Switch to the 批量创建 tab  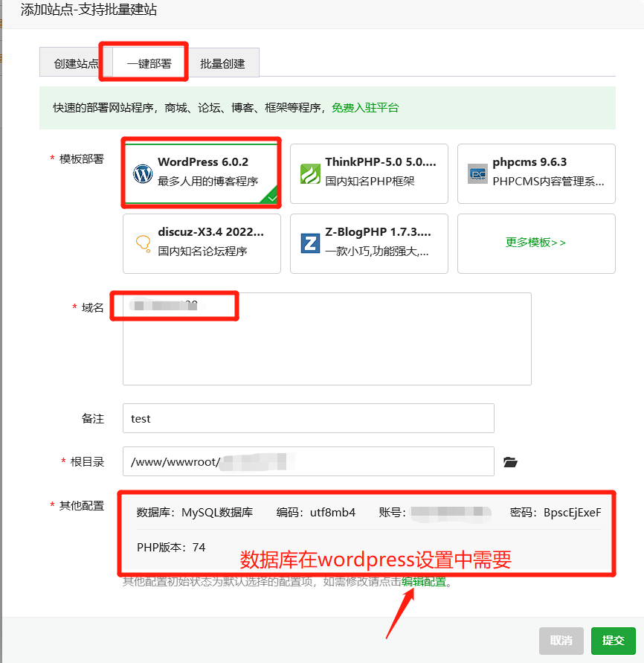[x=222, y=63]
